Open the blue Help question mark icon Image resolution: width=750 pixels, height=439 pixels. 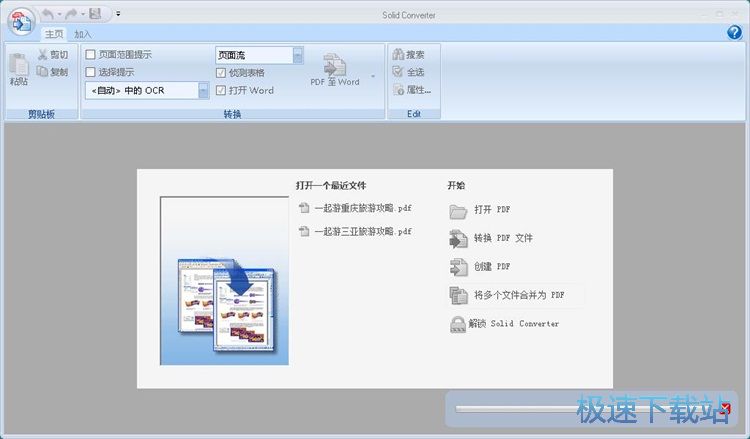(x=734, y=32)
